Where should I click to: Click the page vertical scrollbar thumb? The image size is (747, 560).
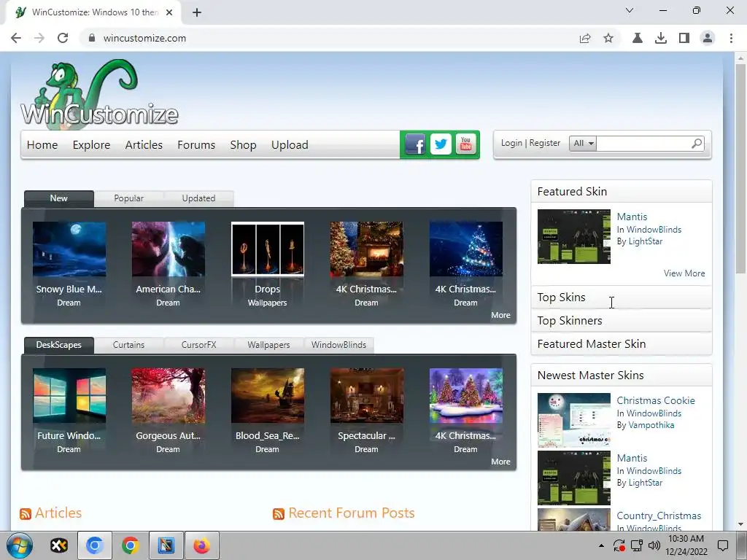pos(740,167)
